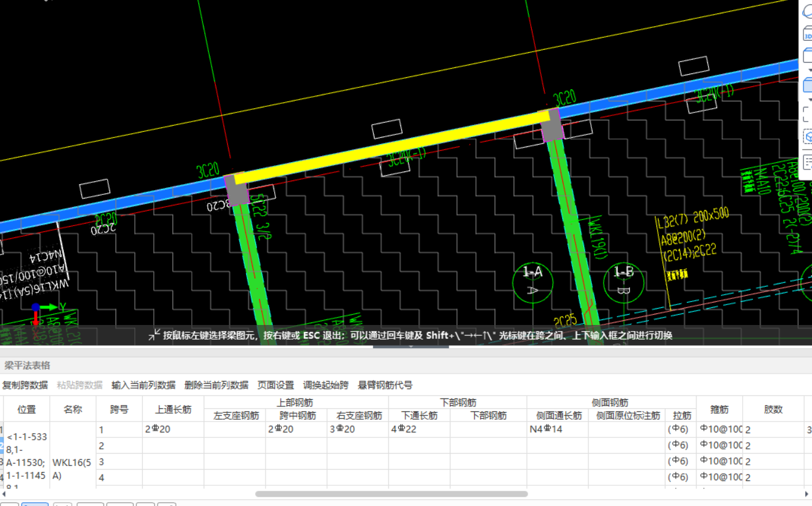Click span 2 拉筋 cell (⌀6)

click(x=681, y=445)
